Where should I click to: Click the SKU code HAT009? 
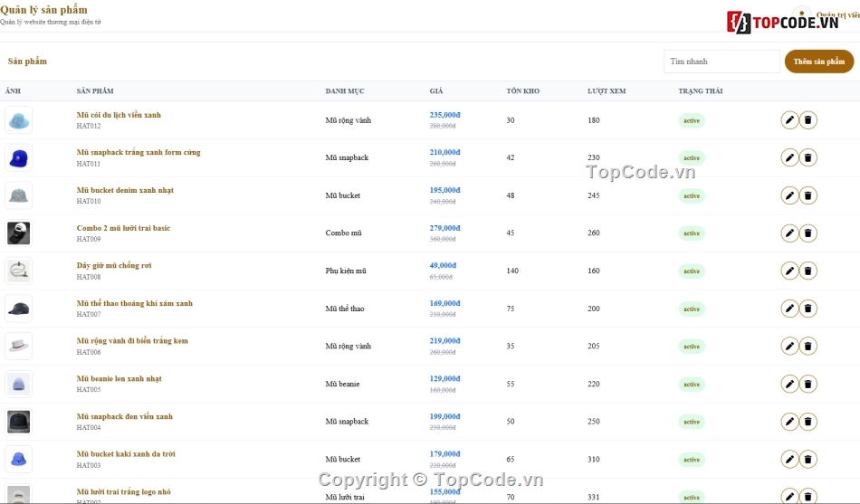[89, 239]
